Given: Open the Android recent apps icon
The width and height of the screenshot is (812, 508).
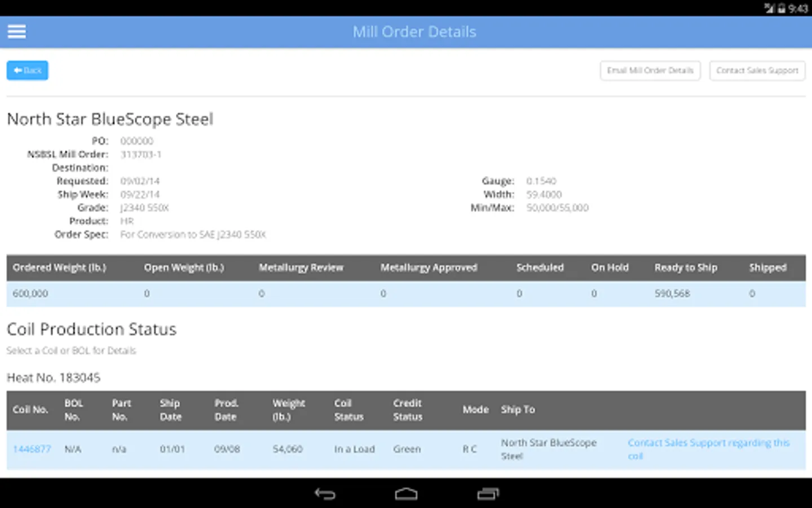Looking at the screenshot, I should coord(488,494).
